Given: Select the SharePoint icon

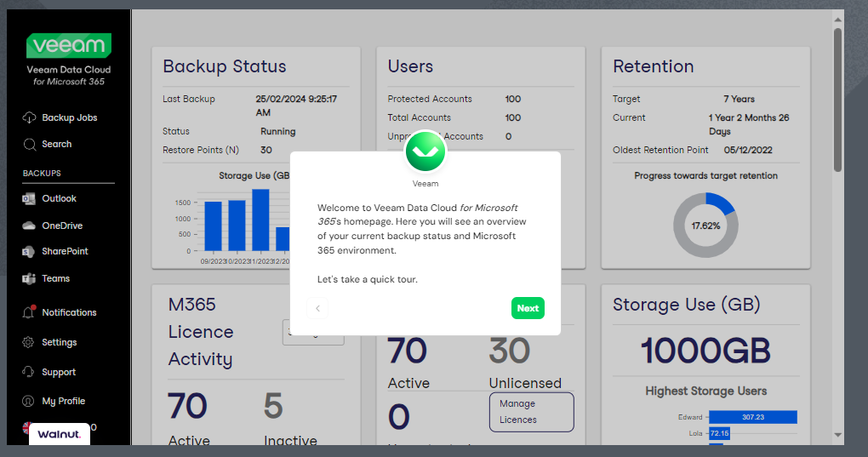Looking at the screenshot, I should point(29,252).
